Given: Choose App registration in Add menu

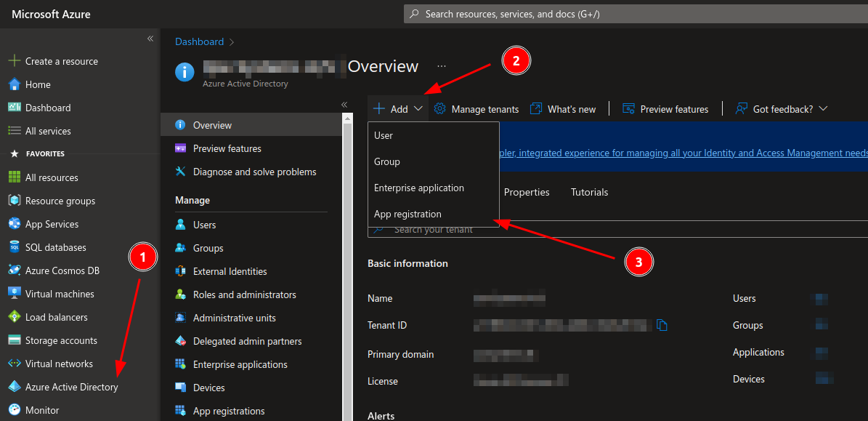Looking at the screenshot, I should click(434, 214).
